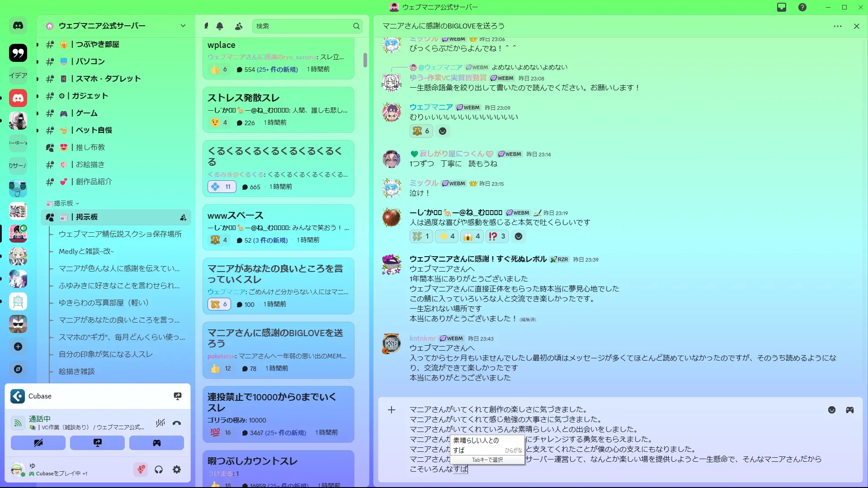Collapse the 掲示板 category

click(63, 203)
